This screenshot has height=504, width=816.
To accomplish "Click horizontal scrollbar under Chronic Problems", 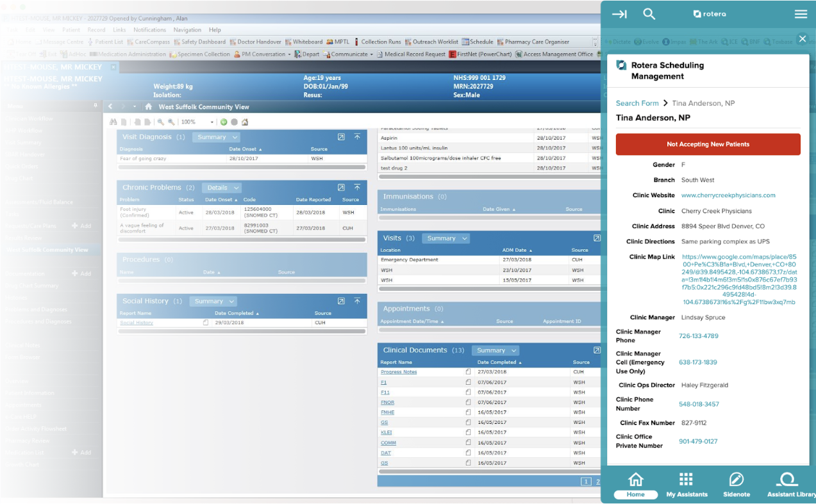I will 242,240.
